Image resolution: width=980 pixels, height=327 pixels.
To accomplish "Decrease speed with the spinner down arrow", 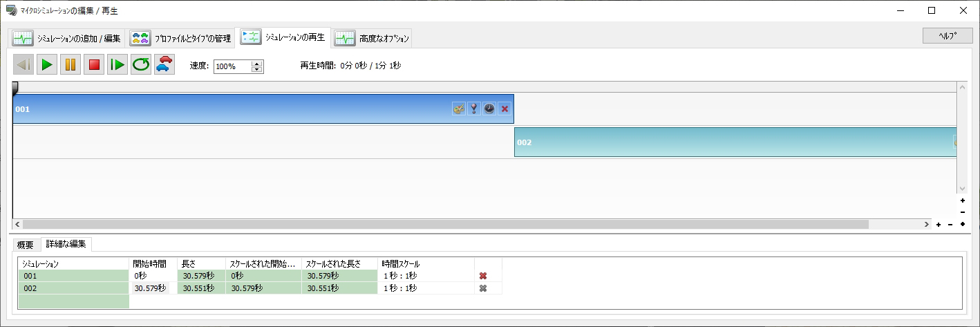I will coord(257,69).
